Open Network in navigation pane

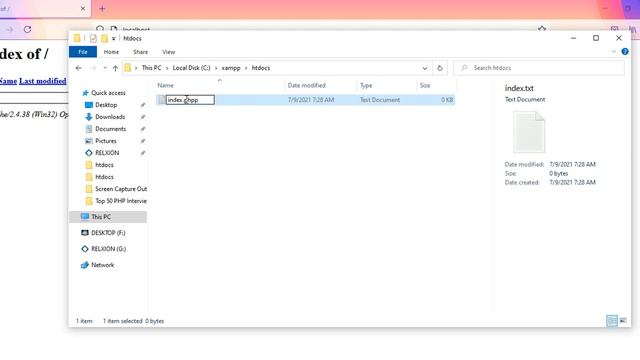(x=102, y=265)
